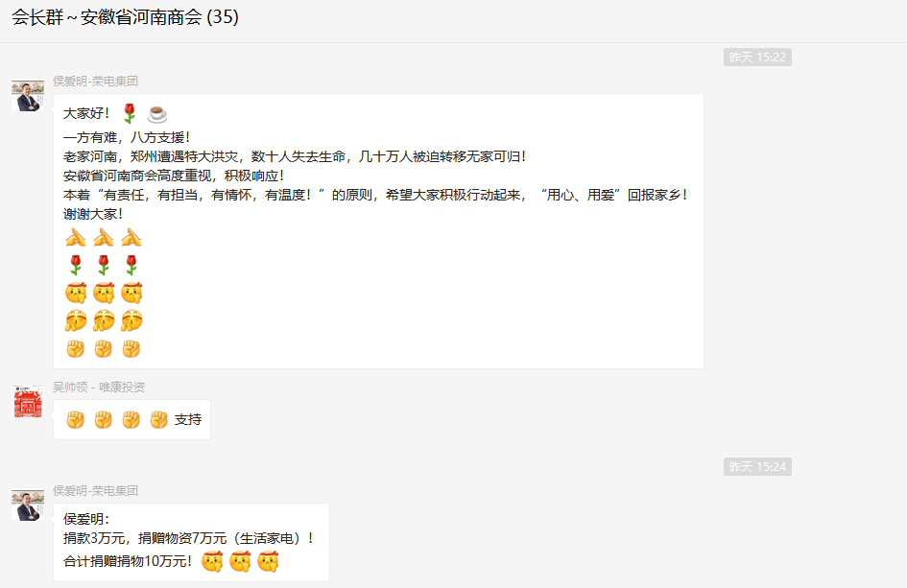This screenshot has width=907, height=588.
Task: Open 侯爱明's avatar beside the flood appeal message
Action: click(x=28, y=96)
